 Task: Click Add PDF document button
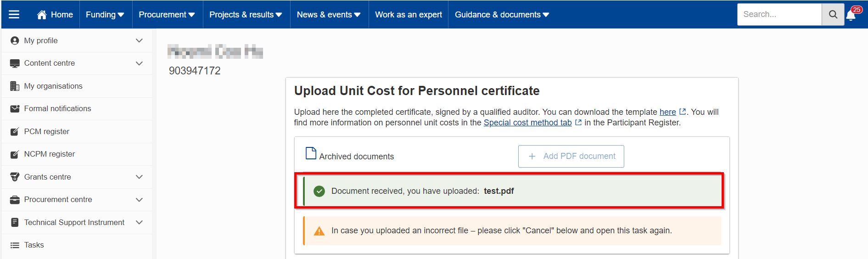[571, 156]
